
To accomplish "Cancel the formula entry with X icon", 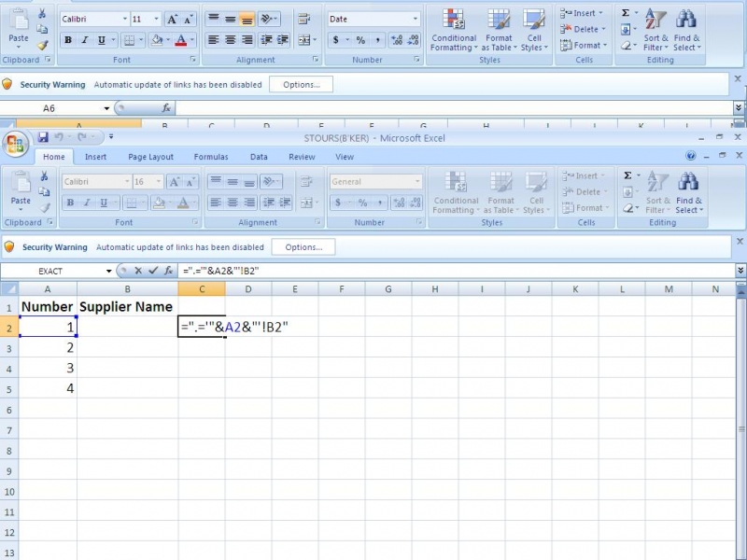I will (138, 271).
